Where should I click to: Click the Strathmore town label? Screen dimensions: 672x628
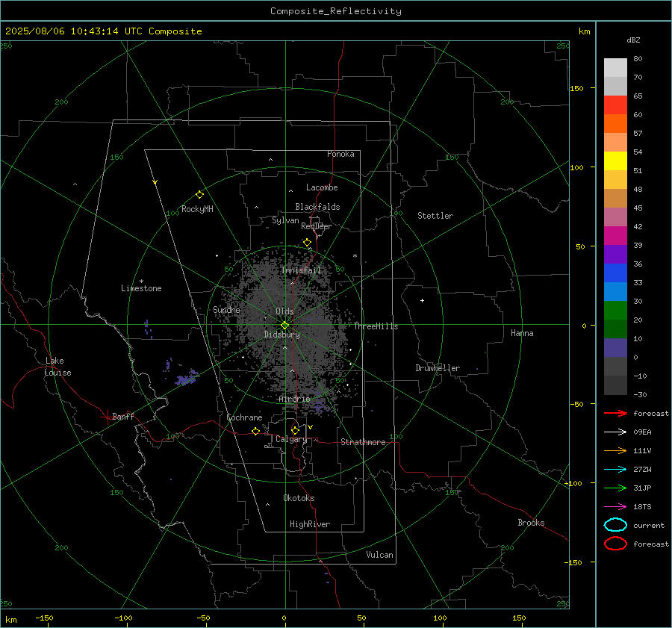[363, 442]
